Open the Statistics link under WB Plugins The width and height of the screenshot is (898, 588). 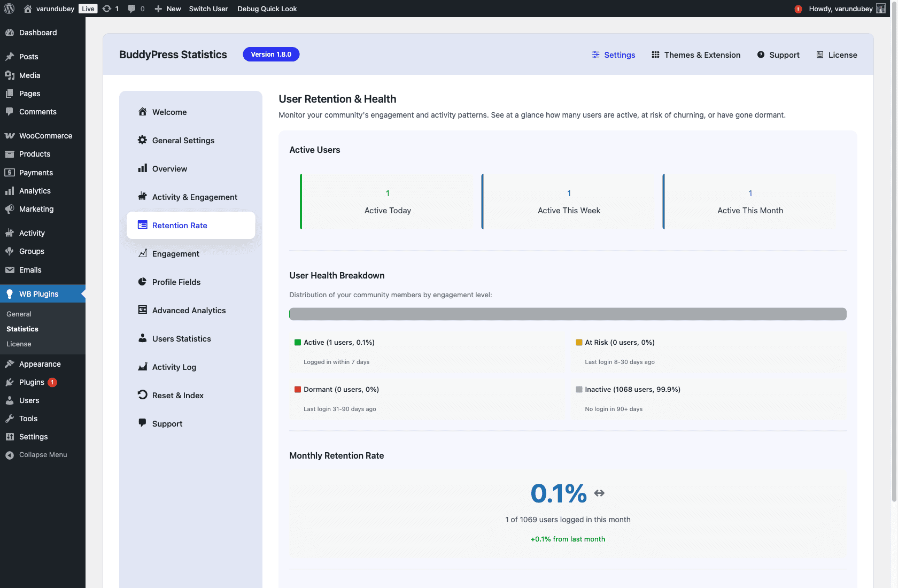click(x=22, y=329)
